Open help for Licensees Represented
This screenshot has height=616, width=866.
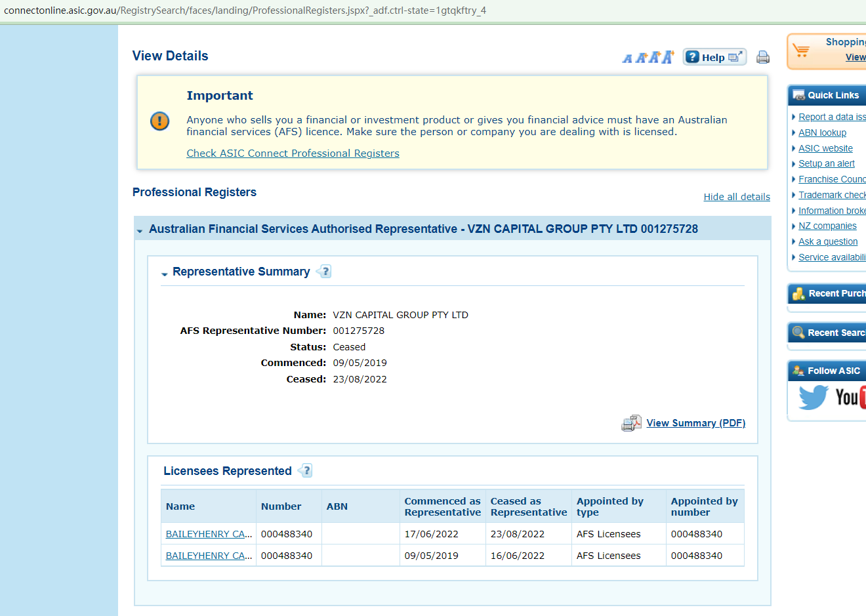click(x=306, y=470)
